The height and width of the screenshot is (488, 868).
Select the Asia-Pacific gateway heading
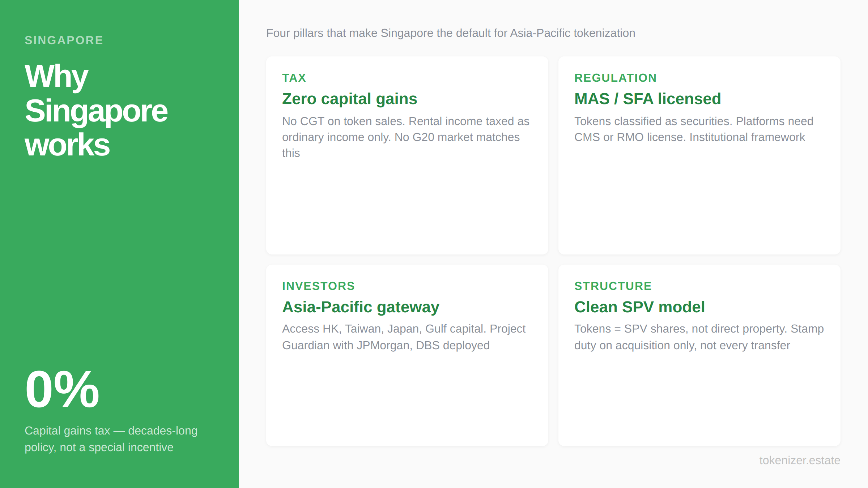(361, 307)
